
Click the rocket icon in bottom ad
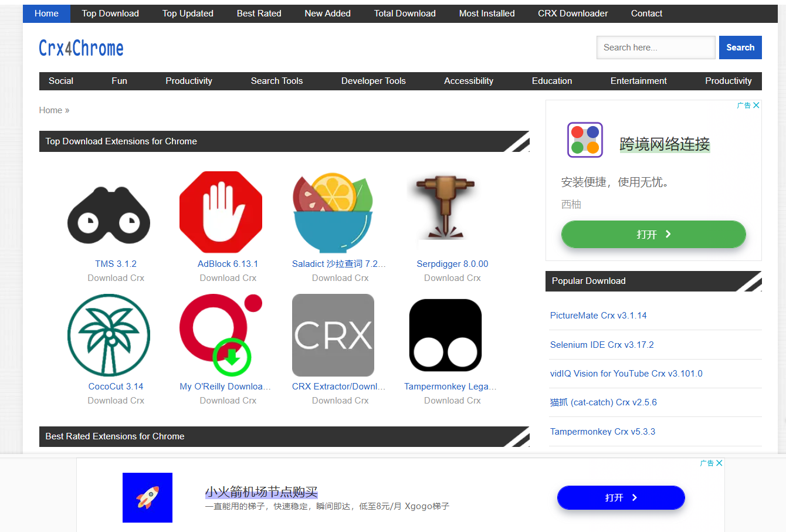147,497
